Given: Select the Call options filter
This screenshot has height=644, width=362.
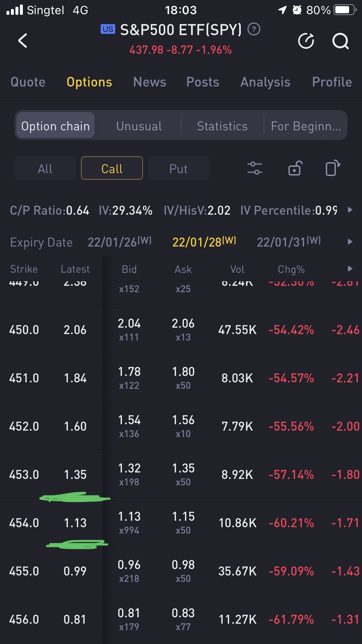Looking at the screenshot, I should click(x=112, y=168).
